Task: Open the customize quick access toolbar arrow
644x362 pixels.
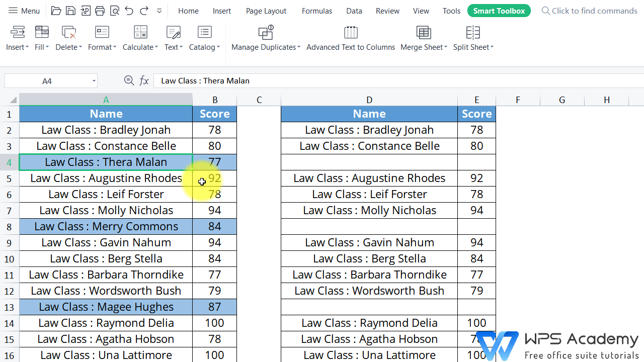Action: coord(159,11)
